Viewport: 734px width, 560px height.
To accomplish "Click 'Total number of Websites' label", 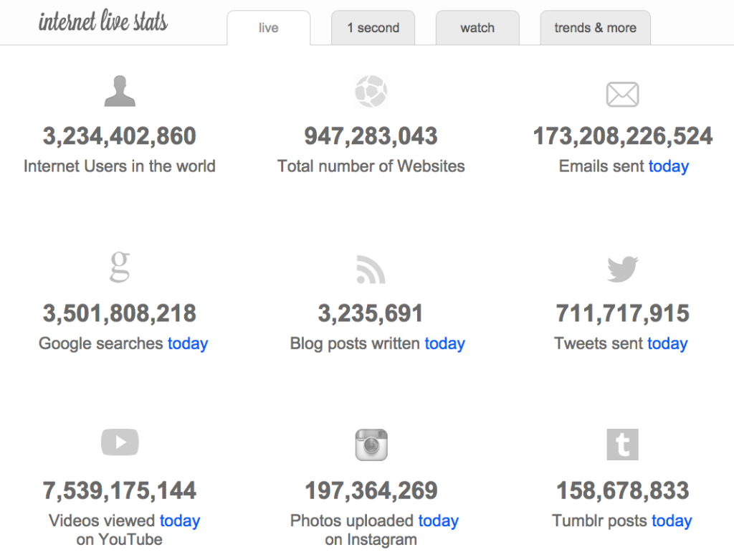I will point(371,166).
